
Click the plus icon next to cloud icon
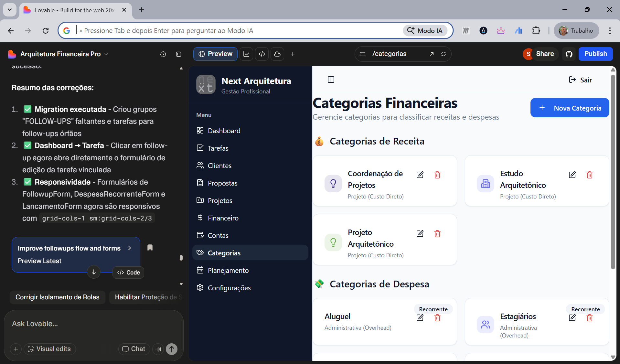293,54
